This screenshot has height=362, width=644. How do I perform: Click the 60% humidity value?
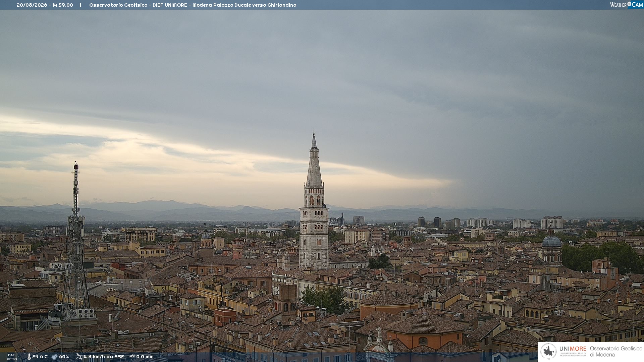64,357
